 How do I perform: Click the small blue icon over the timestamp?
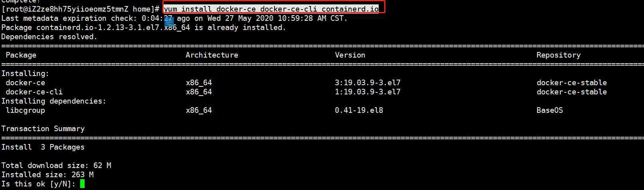click(x=169, y=22)
